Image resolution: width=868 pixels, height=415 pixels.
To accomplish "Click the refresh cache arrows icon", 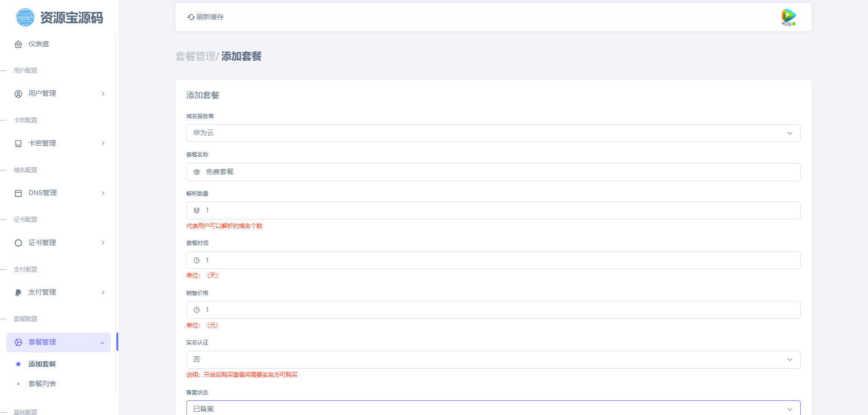I will [191, 17].
